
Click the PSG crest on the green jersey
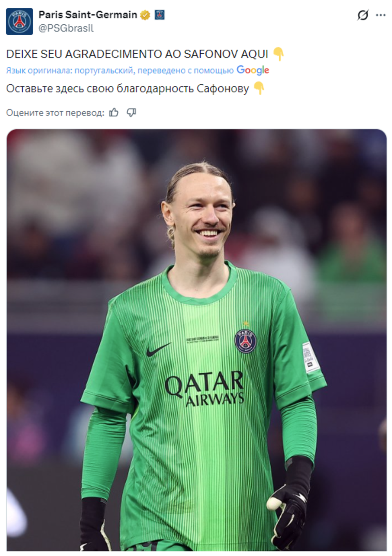click(x=245, y=341)
